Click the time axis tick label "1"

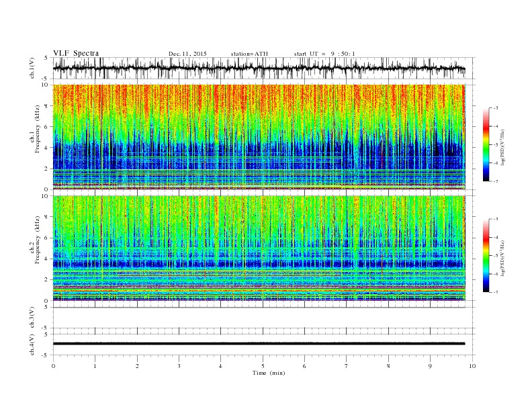(95, 366)
